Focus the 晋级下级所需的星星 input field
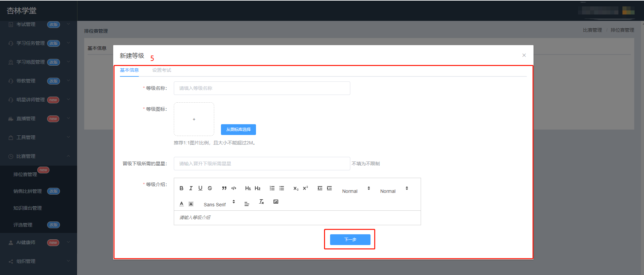The image size is (644, 275). click(262, 164)
